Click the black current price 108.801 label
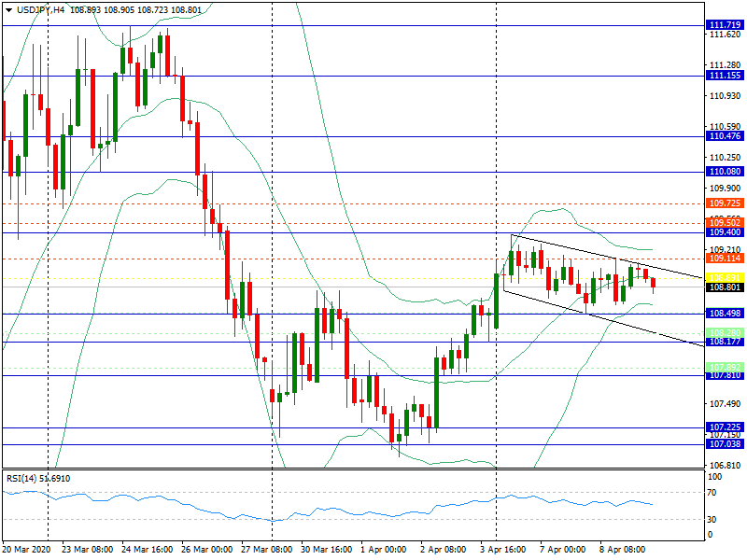 point(725,287)
